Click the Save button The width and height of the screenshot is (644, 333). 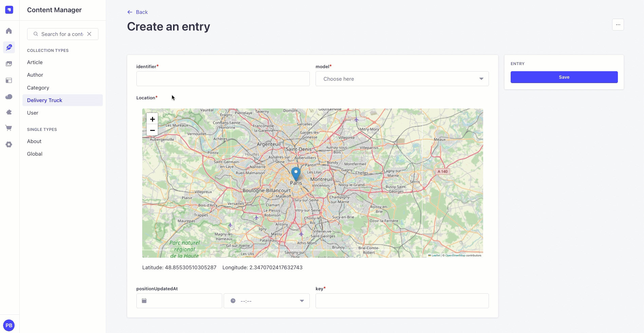pyautogui.click(x=564, y=77)
